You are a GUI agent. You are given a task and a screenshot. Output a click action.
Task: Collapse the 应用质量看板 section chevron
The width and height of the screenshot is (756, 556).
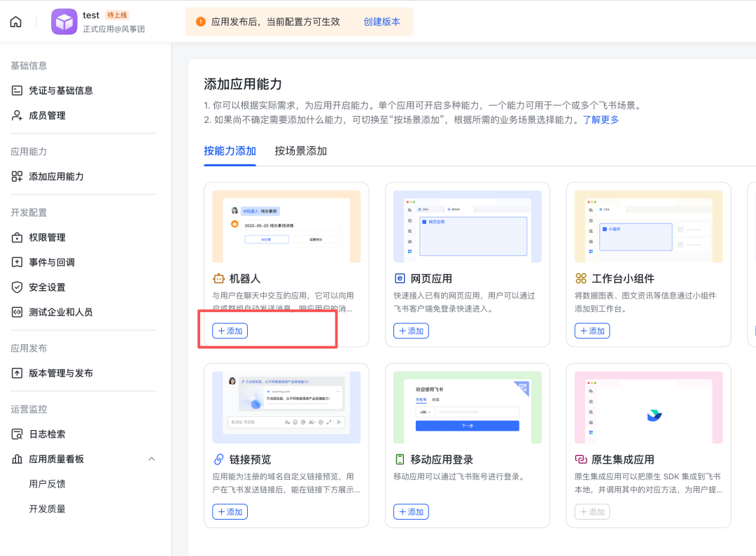tap(151, 459)
